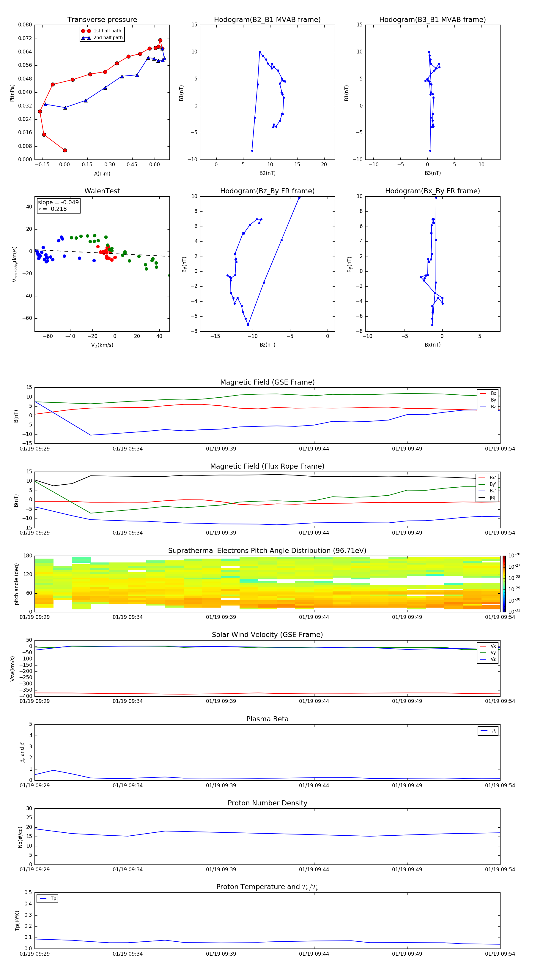Click the 'Hodogram(Bx_By FR frame)' title
Screen dimensions: 535x980
432,191
